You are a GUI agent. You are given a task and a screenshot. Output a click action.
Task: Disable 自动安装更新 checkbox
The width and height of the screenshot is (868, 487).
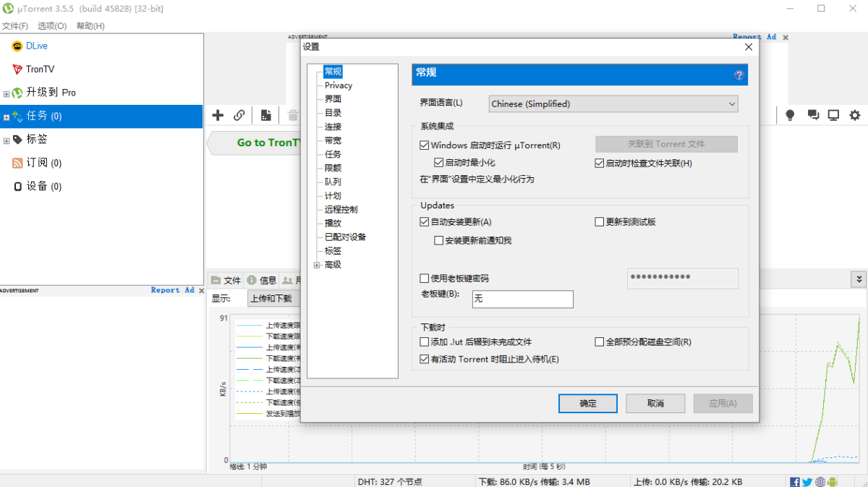tap(425, 222)
